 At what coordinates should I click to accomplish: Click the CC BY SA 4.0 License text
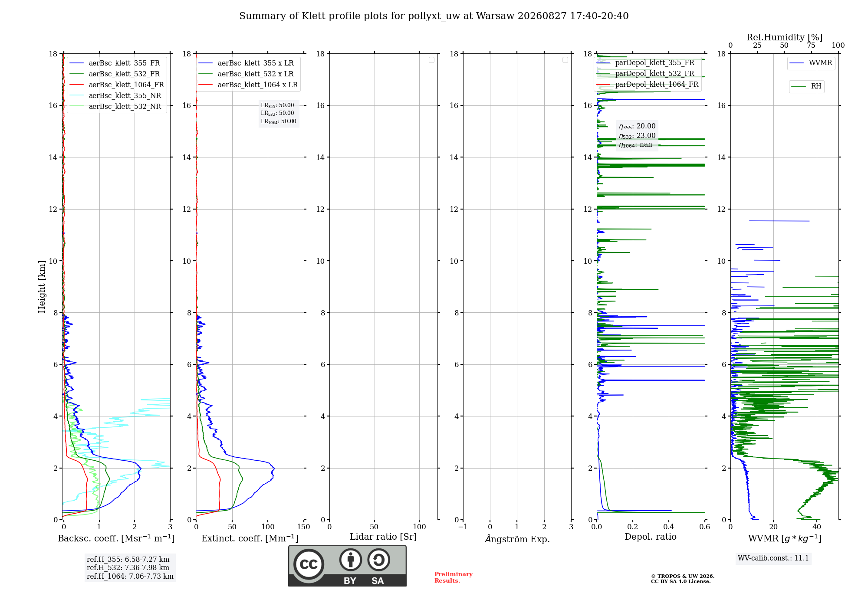(681, 582)
